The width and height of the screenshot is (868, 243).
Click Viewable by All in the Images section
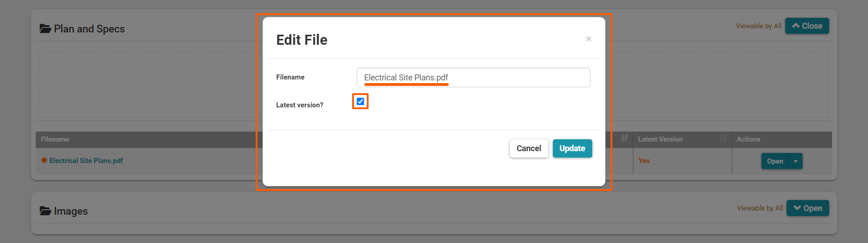(760, 208)
